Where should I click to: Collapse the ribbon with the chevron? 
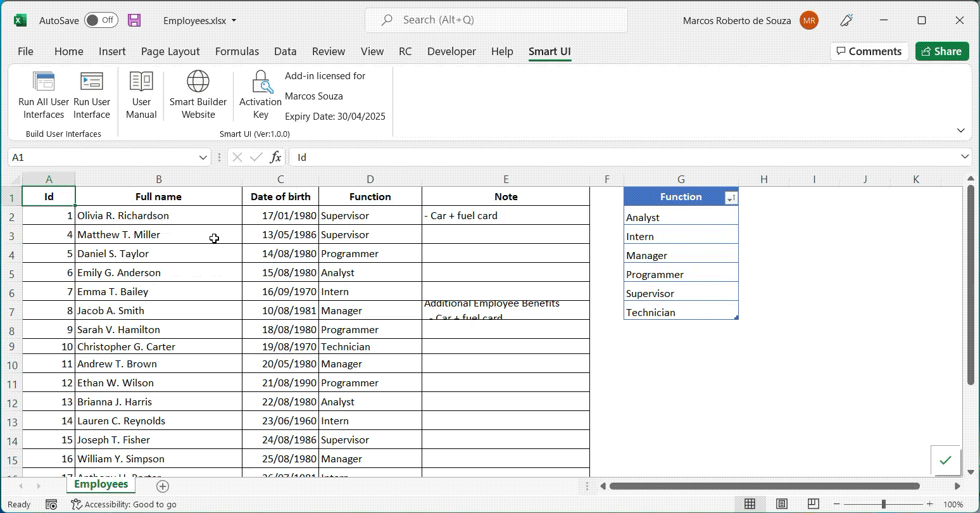tap(961, 129)
